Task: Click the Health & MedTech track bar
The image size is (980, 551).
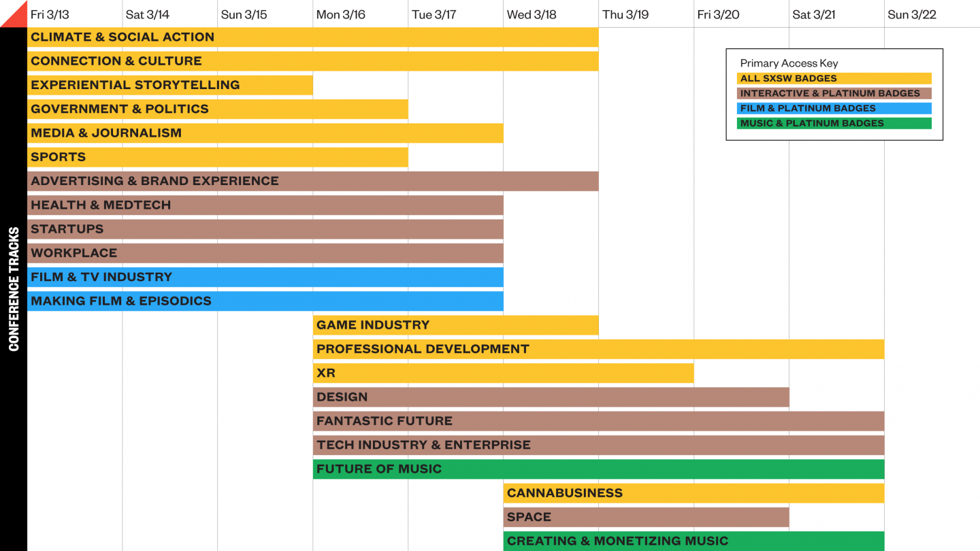Action: [265, 205]
